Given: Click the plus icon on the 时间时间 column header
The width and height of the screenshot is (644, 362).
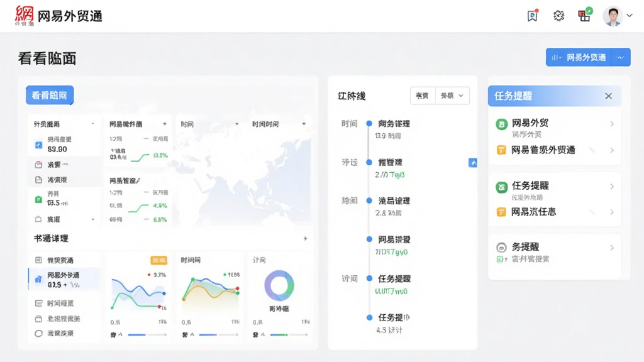Looking at the screenshot, I should coord(304,124).
